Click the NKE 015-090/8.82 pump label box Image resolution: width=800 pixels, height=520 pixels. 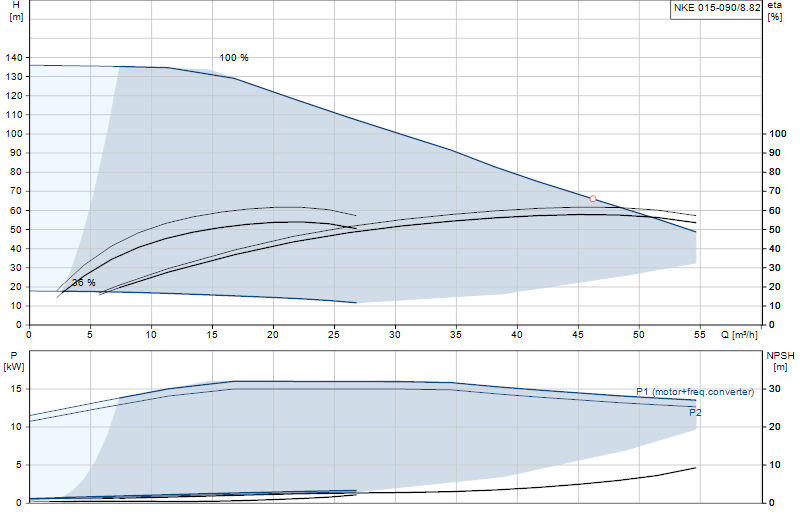716,9
